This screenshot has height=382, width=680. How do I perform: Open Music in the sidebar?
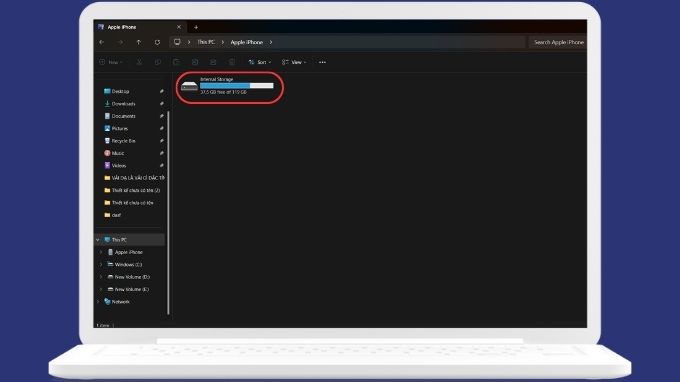coord(118,153)
